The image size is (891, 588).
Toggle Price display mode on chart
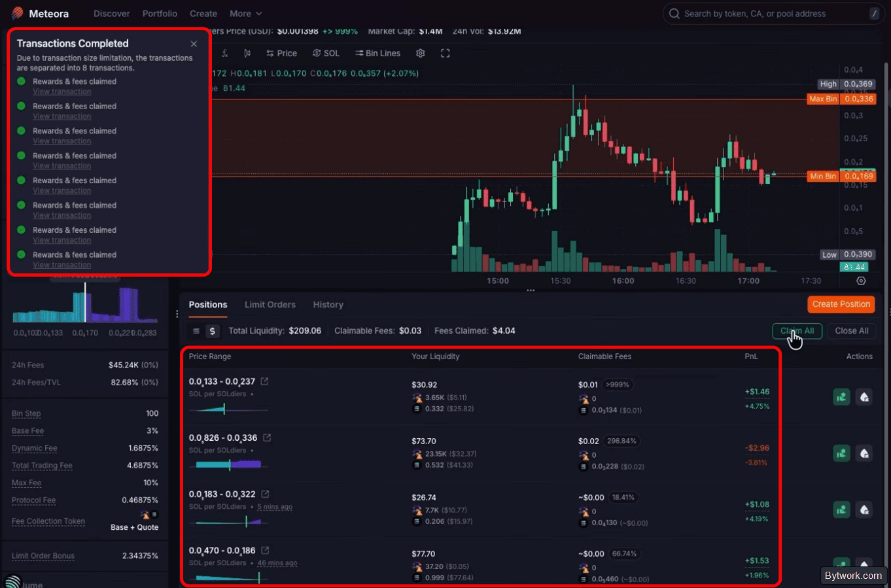(x=281, y=53)
